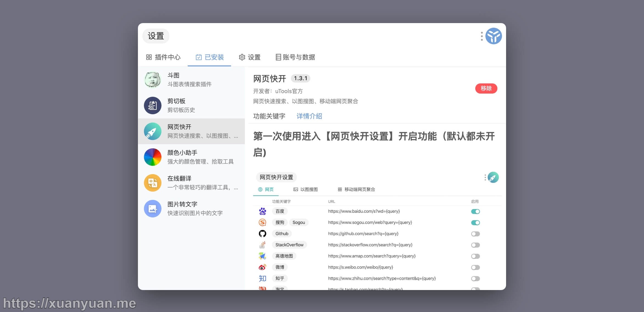Click the document icon of 账号与数据

pyautogui.click(x=278, y=57)
